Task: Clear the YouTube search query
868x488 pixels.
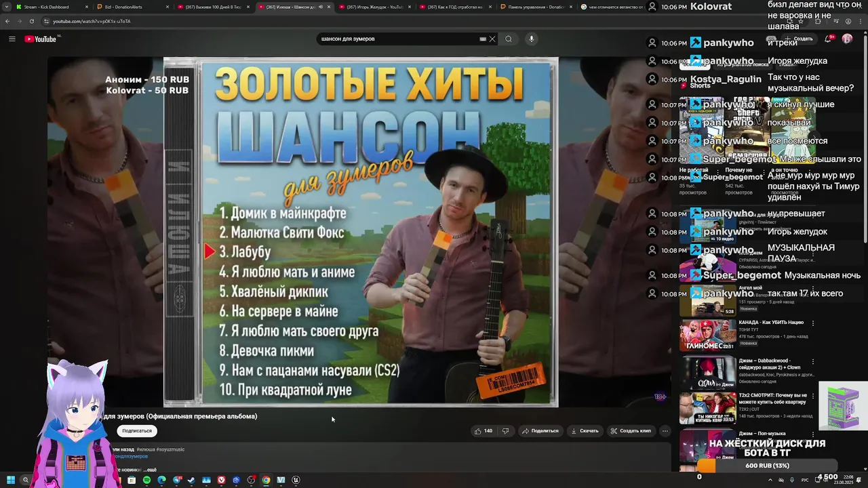Action: click(x=492, y=39)
